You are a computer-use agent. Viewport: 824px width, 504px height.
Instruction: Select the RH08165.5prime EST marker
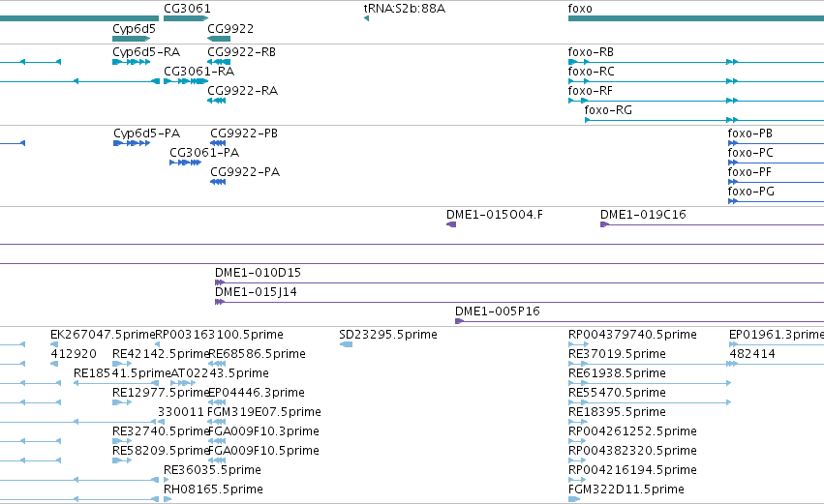pyautogui.click(x=168, y=499)
